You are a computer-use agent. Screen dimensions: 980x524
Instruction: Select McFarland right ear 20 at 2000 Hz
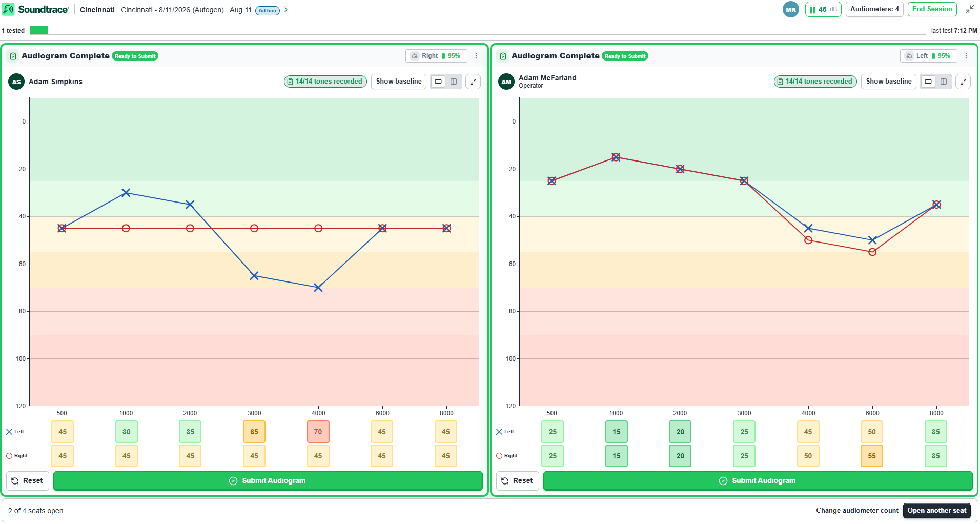click(680, 456)
